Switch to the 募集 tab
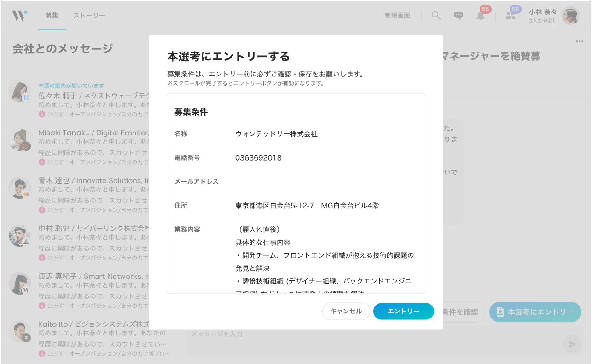The width and height of the screenshot is (592, 364). (52, 15)
